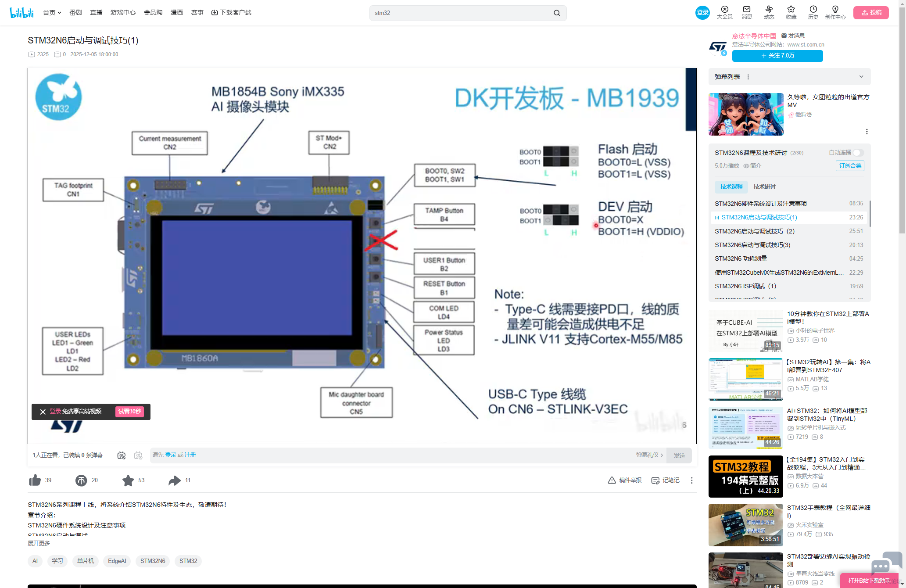Open the 会员购 nav item
This screenshot has width=906, height=588.
point(153,13)
